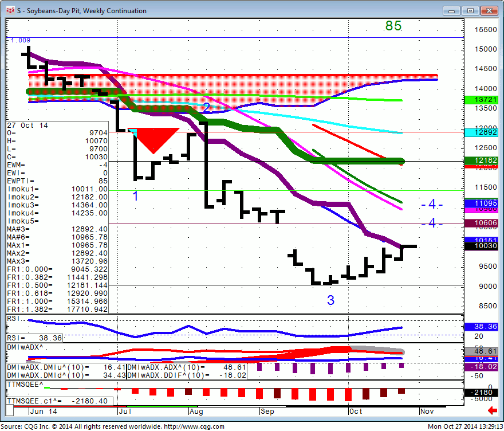Click the 'Oct' time axis label
Image resolution: width=504 pixels, height=431 pixels.
click(356, 412)
